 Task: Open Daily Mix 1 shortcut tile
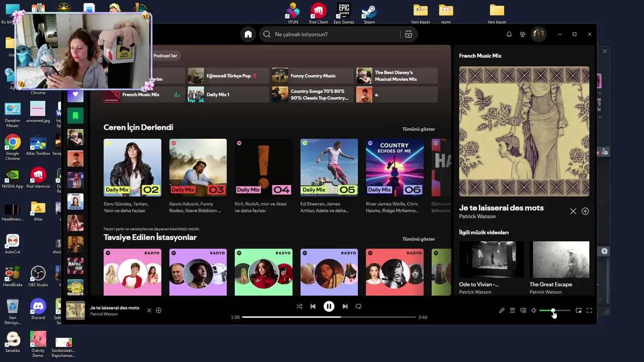click(x=228, y=95)
